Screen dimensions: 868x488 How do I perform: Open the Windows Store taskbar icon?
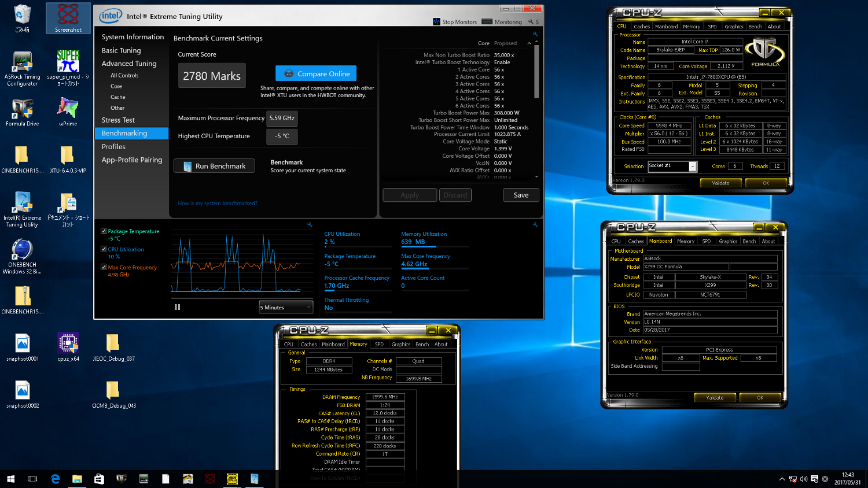(99, 479)
